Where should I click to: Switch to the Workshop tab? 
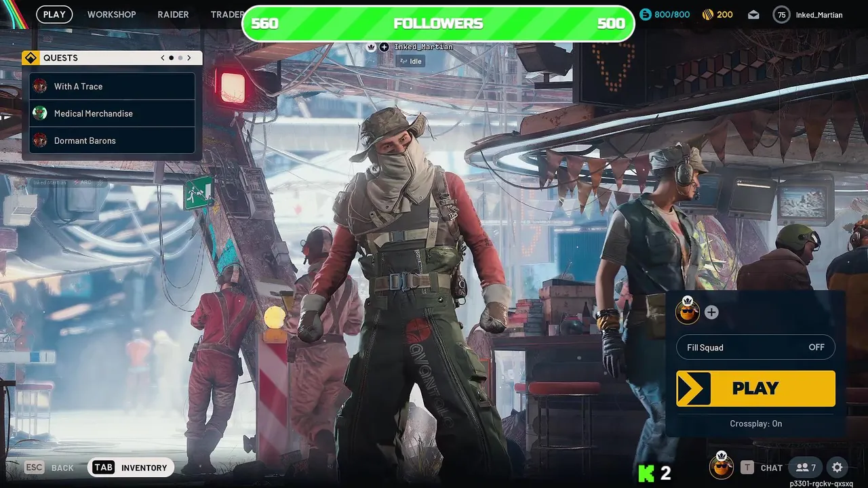pyautogui.click(x=111, y=14)
